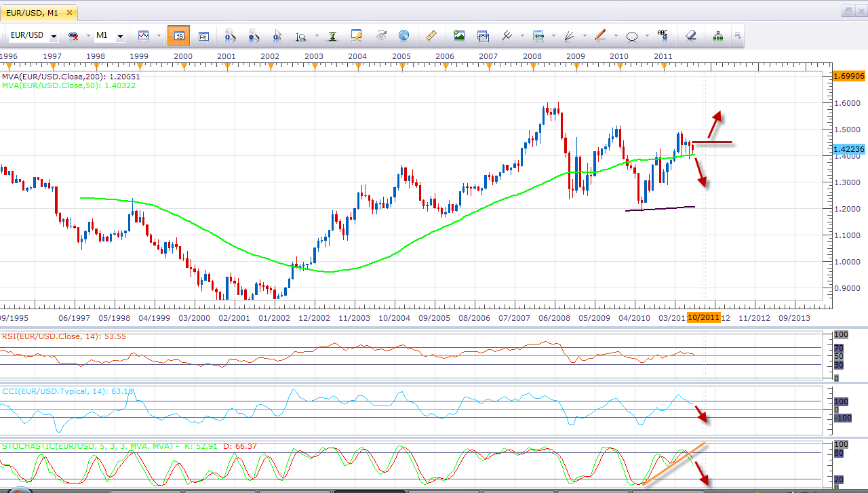Open the chart type icon
868x493 pixels.
pos(143,35)
